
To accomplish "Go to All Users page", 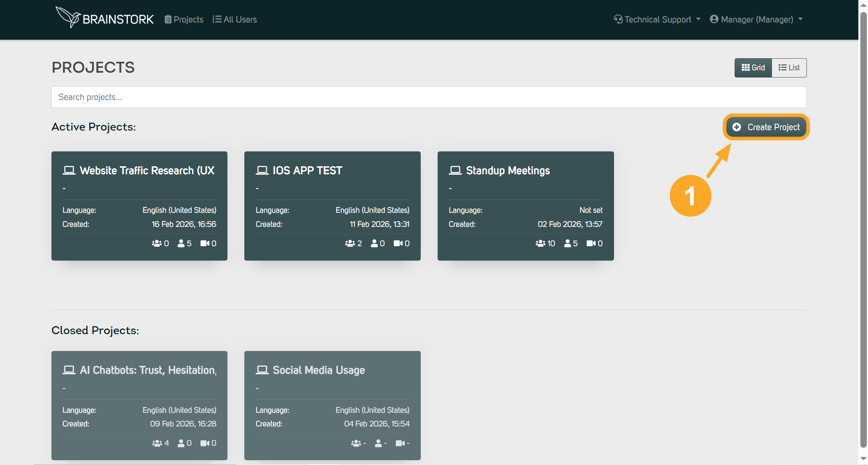I will tap(235, 19).
